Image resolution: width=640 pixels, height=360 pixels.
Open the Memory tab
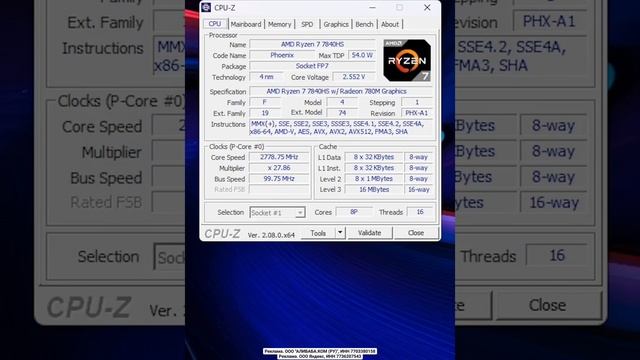coord(280,24)
